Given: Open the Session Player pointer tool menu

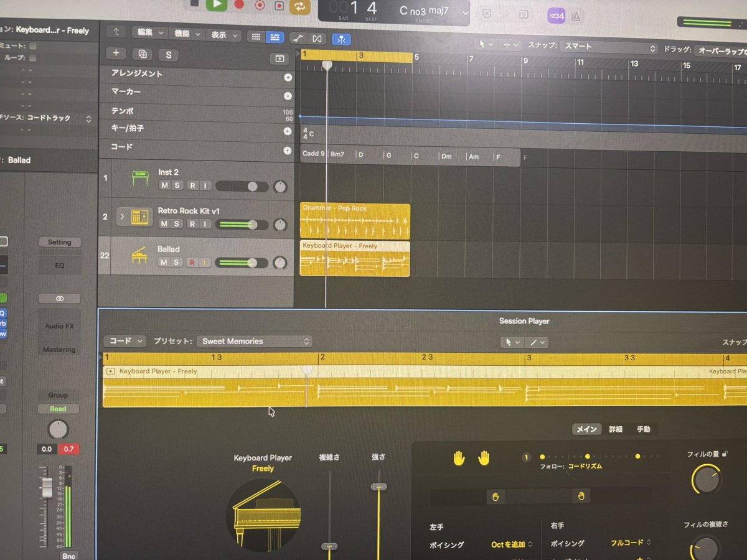Looking at the screenshot, I should [x=512, y=342].
